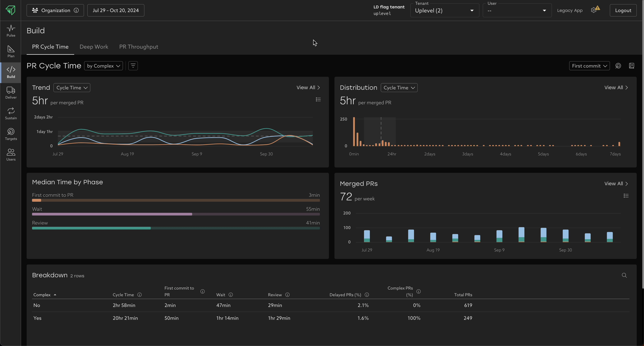Screen dimensions: 644x346
Task: Switch to the PR Throughput tab
Action: 139,47
